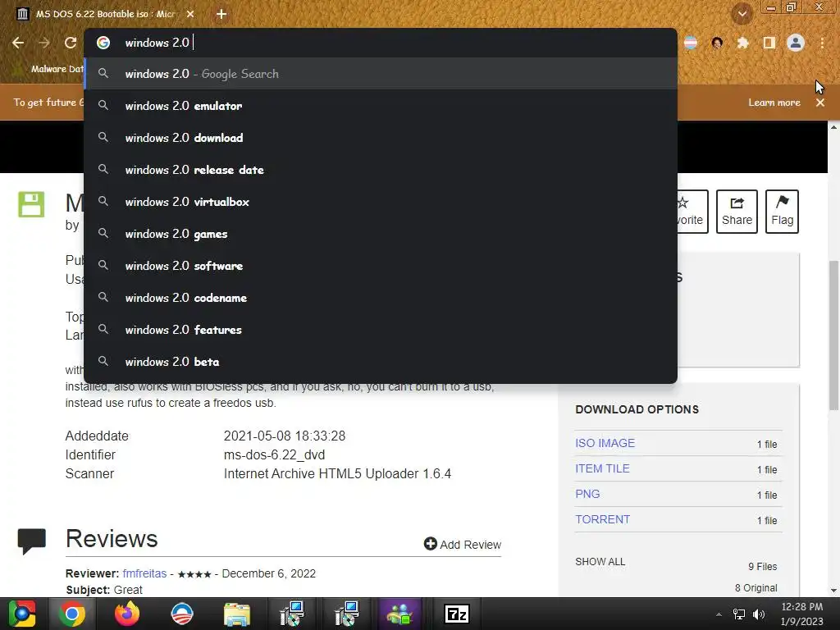Go back with the browser back arrow

pyautogui.click(x=18, y=43)
